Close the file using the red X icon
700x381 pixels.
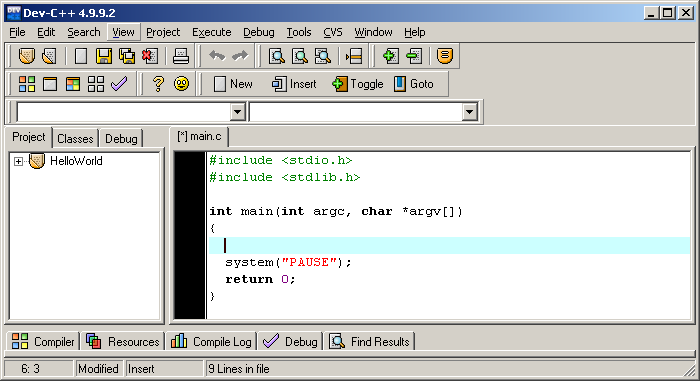[x=150, y=56]
